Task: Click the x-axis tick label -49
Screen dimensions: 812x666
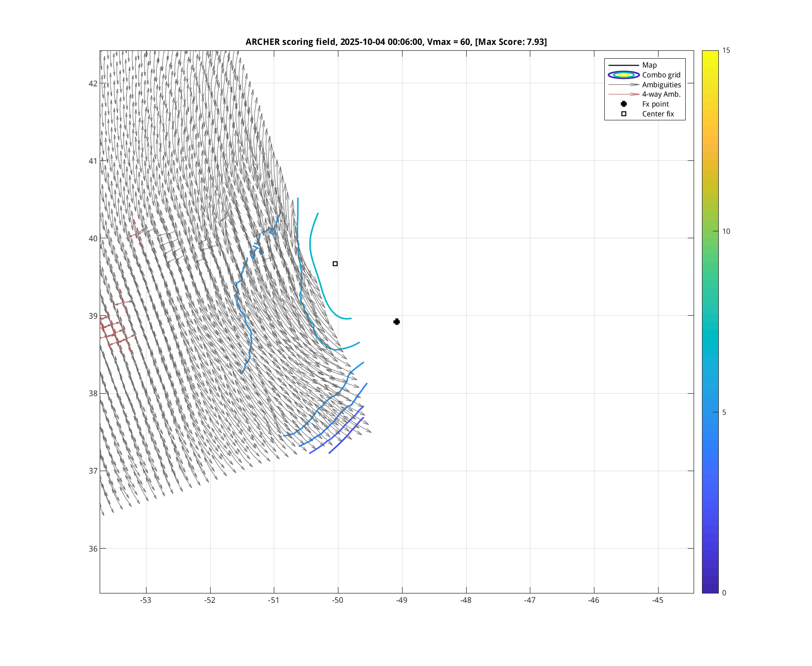Action: pyautogui.click(x=402, y=600)
